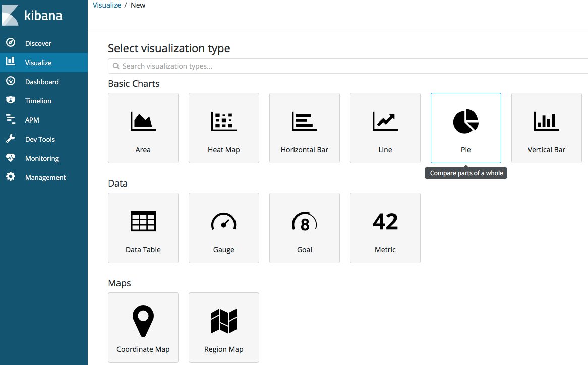Select the Gauge dial icon
The image size is (588, 365).
[x=224, y=221]
